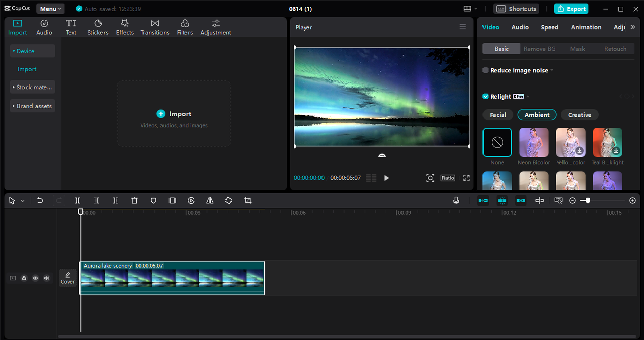Zoom in on the timeline with the magnifier icon
Image resolution: width=644 pixels, height=340 pixels.
click(x=632, y=200)
